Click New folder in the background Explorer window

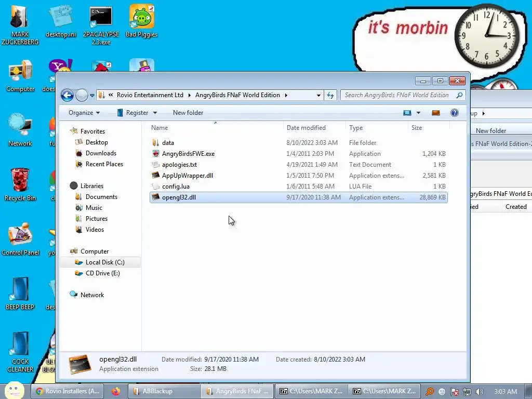(490, 130)
